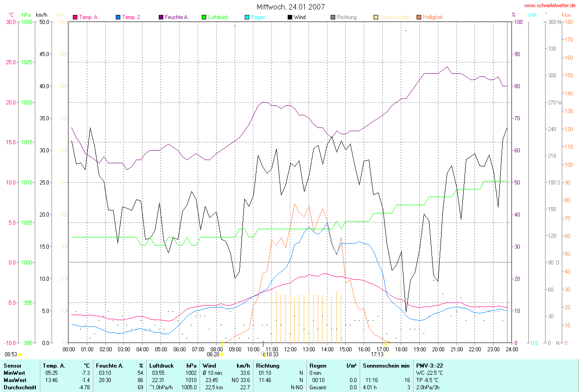The height and width of the screenshot is (392, 579).
Task: Click the '°C' axis unit label
Action: 11,15
